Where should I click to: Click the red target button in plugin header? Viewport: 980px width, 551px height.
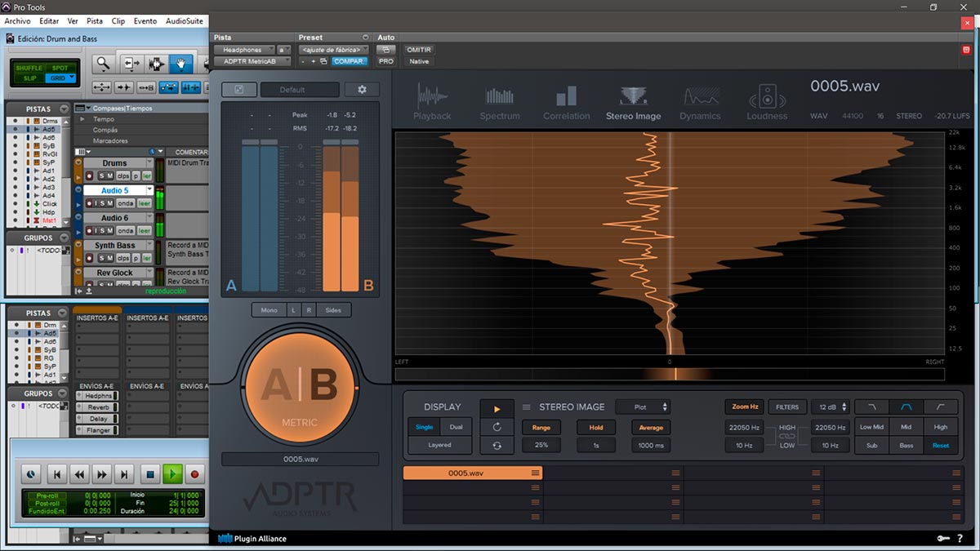pyautogui.click(x=966, y=50)
